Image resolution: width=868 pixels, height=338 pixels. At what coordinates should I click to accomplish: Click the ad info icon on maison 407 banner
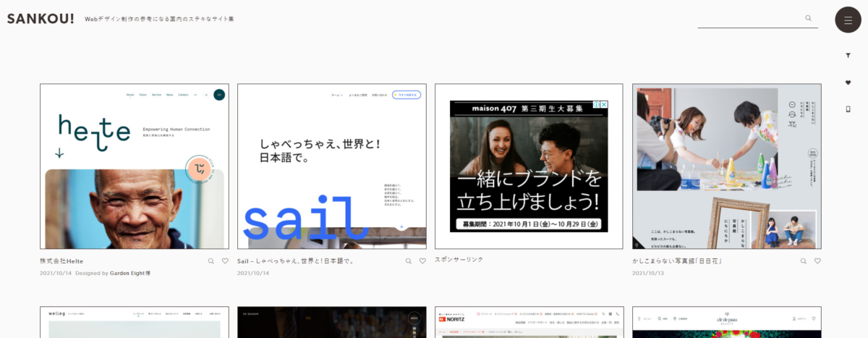[595, 105]
